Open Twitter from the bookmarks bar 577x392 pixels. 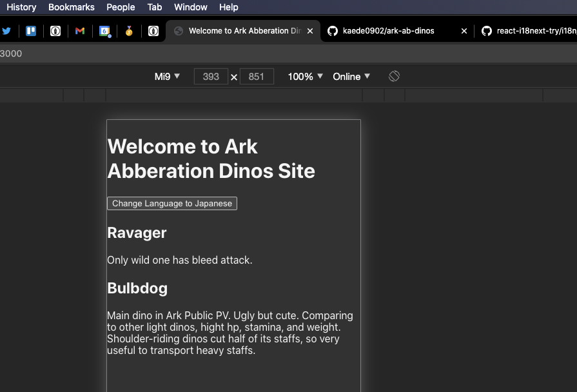click(x=7, y=30)
